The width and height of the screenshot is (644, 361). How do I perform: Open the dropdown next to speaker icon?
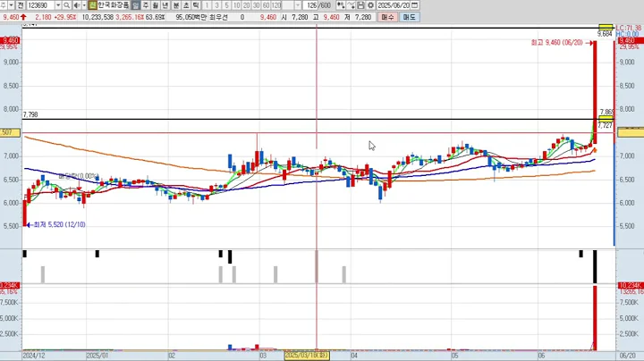click(84, 5)
